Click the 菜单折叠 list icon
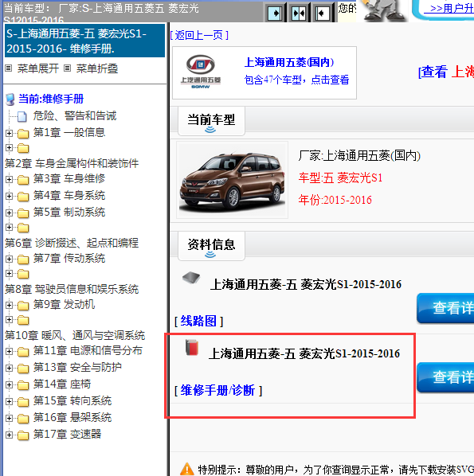This screenshot has height=476, width=474. [x=67, y=68]
